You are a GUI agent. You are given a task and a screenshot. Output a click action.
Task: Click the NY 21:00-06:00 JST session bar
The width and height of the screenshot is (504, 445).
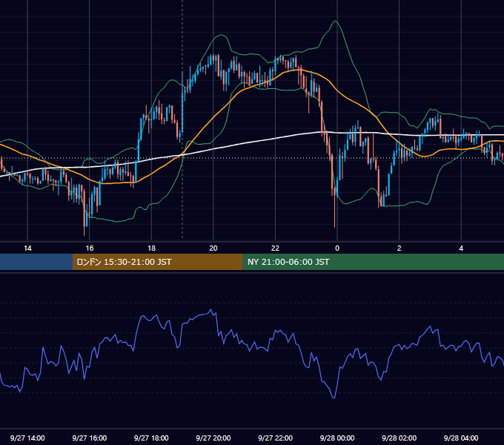[x=373, y=262]
